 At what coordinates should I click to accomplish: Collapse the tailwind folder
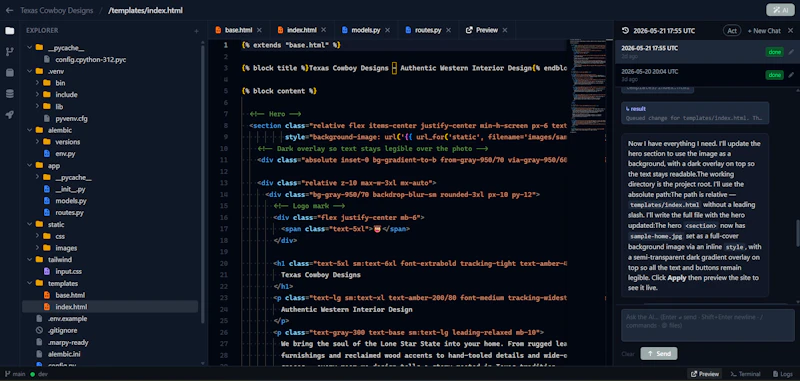pos(30,260)
